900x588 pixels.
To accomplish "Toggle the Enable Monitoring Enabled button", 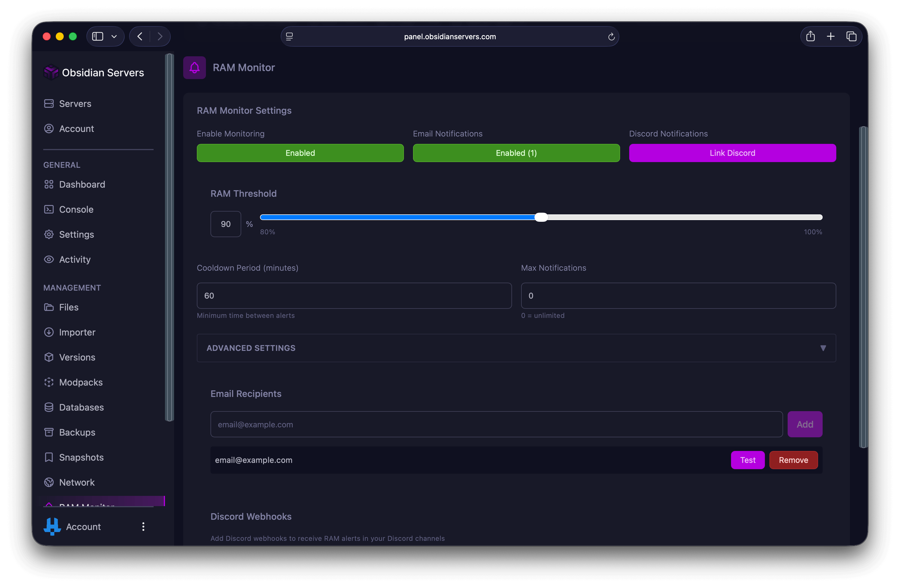I will coord(300,153).
